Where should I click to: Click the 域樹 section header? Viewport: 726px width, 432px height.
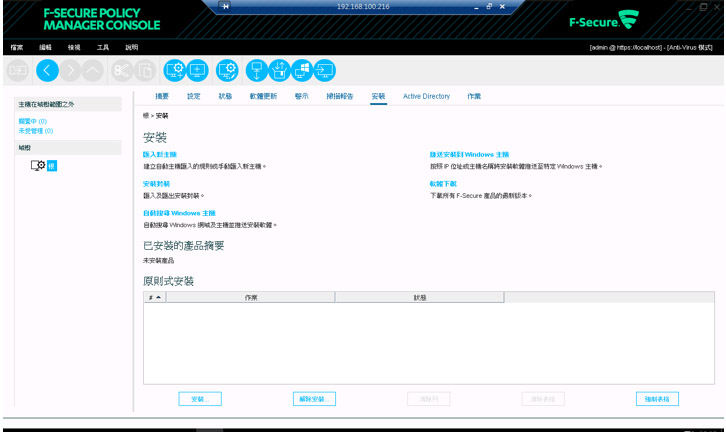tap(69, 148)
